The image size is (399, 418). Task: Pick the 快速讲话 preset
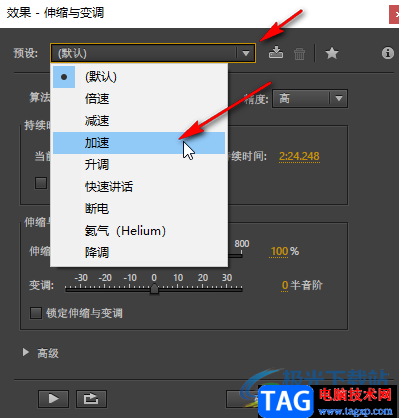[x=139, y=187]
